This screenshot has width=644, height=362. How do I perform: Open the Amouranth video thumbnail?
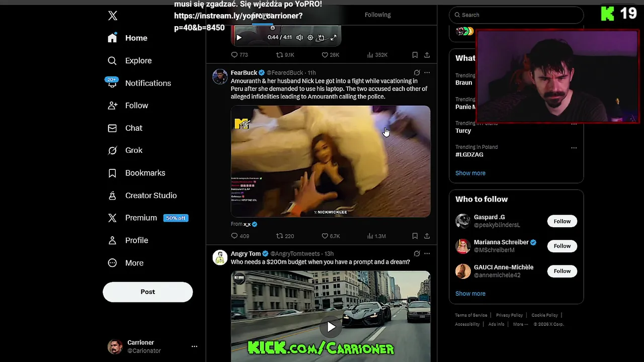(331, 161)
